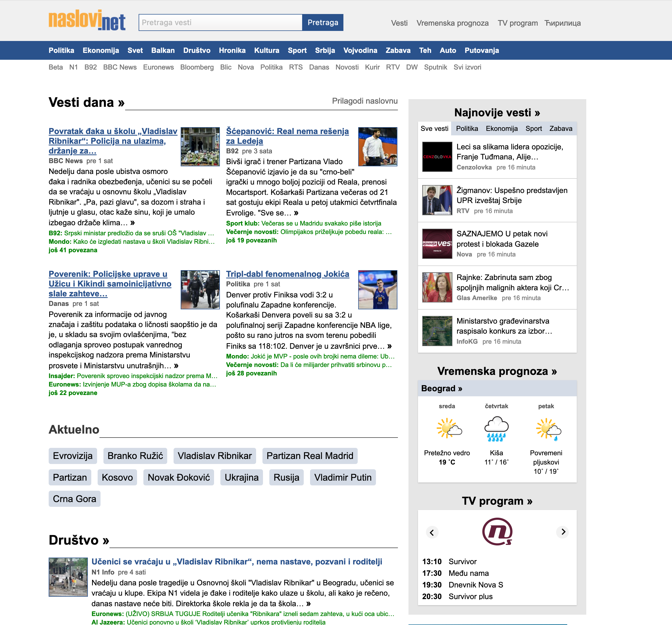
Task: Open TV program sidebar heading
Action: pyautogui.click(x=497, y=501)
